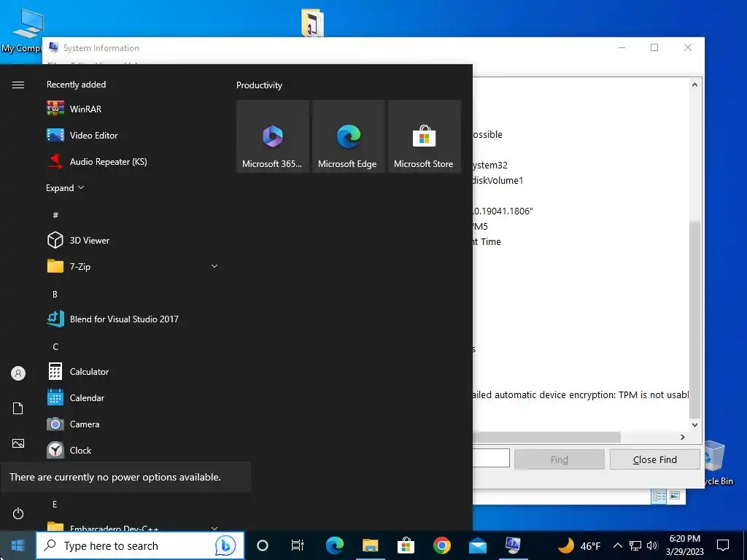Click the Find what input field
Viewport: 747px width, 560px height.
(x=491, y=458)
